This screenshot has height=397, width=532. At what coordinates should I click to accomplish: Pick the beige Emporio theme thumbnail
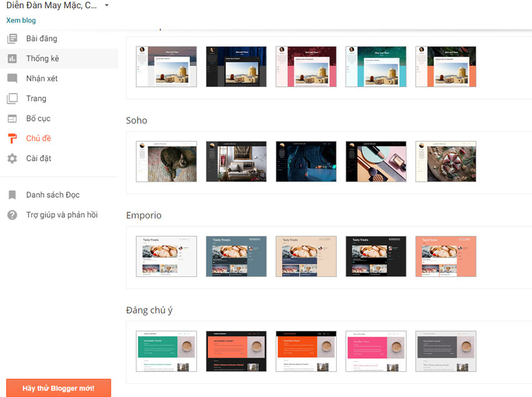coord(306,257)
